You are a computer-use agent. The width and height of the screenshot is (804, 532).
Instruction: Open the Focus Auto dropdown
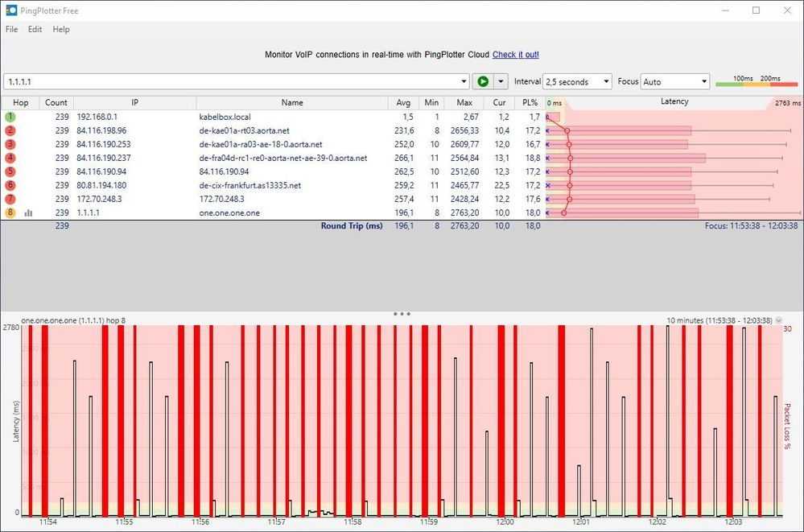coord(675,82)
